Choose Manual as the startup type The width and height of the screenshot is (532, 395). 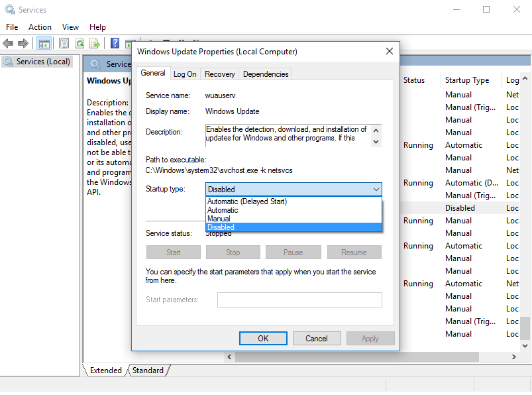click(x=219, y=218)
